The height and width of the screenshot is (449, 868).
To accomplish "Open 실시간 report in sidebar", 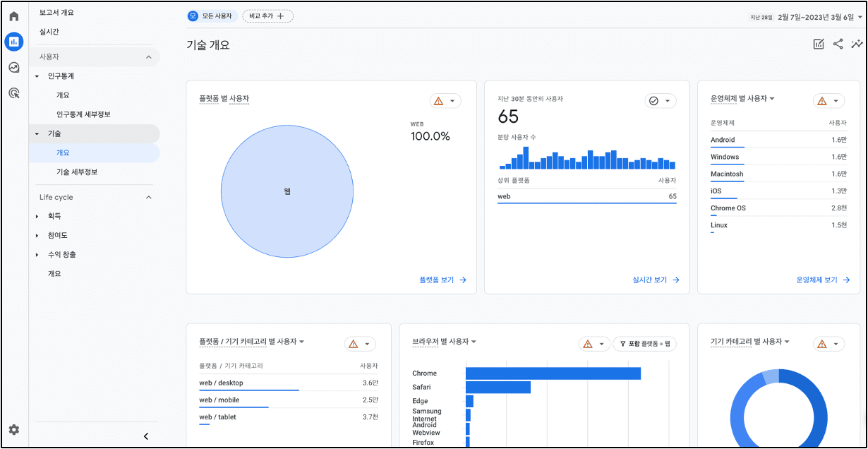I will tap(49, 32).
